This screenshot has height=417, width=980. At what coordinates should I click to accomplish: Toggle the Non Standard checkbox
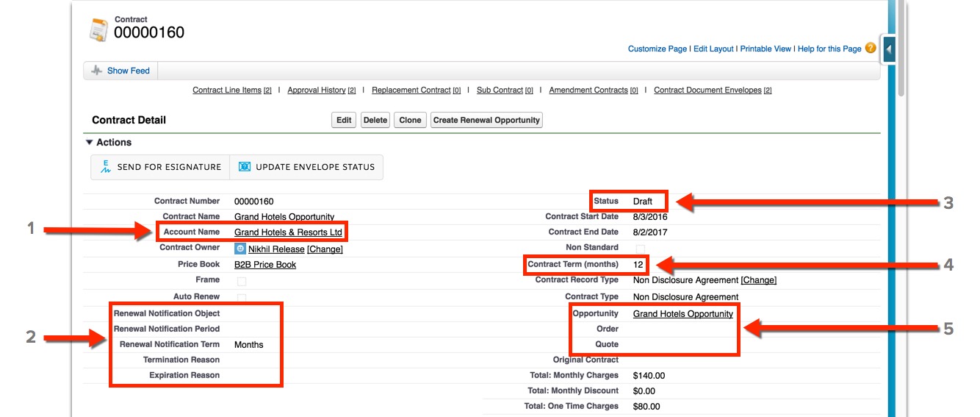640,249
